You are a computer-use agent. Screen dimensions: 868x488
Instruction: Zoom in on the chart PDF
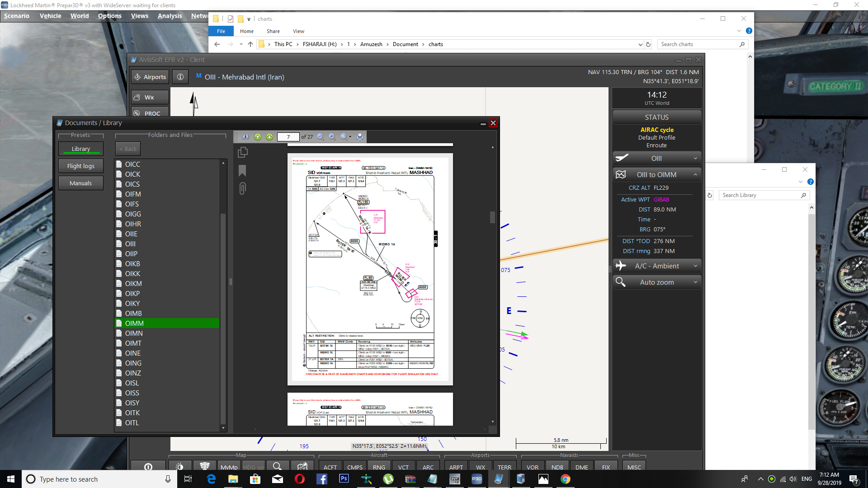[x=332, y=137]
